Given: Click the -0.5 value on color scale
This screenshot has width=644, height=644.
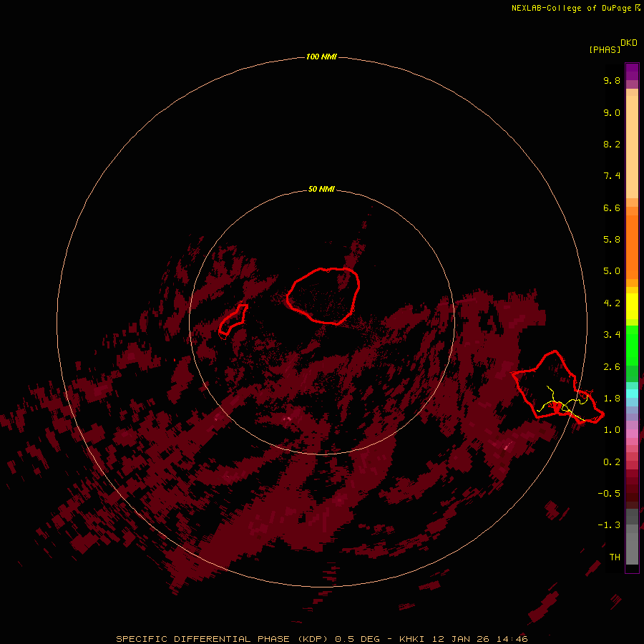Looking at the screenshot, I should point(609,494).
